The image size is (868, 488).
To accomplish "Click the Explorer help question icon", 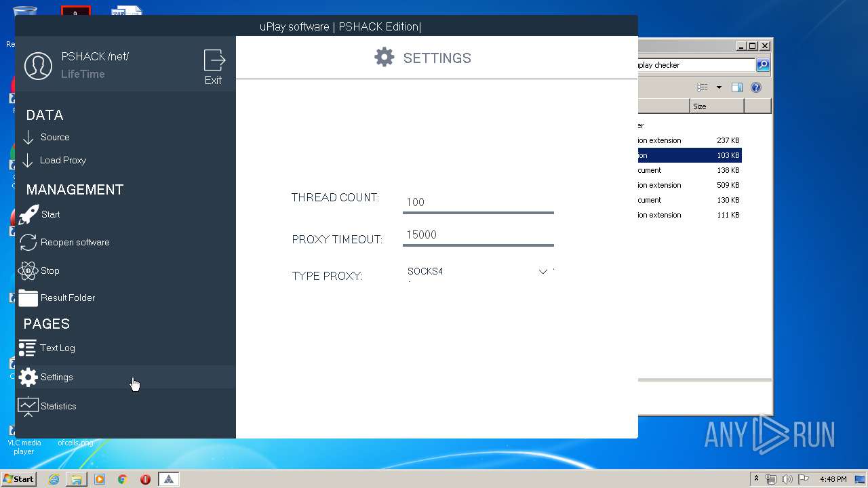I will click(x=756, y=87).
